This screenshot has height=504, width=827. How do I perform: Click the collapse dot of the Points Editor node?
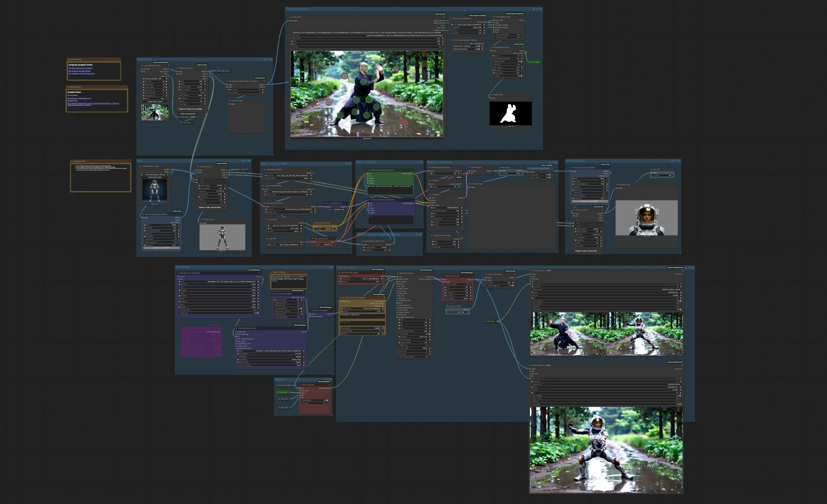pyautogui.click(x=290, y=17)
